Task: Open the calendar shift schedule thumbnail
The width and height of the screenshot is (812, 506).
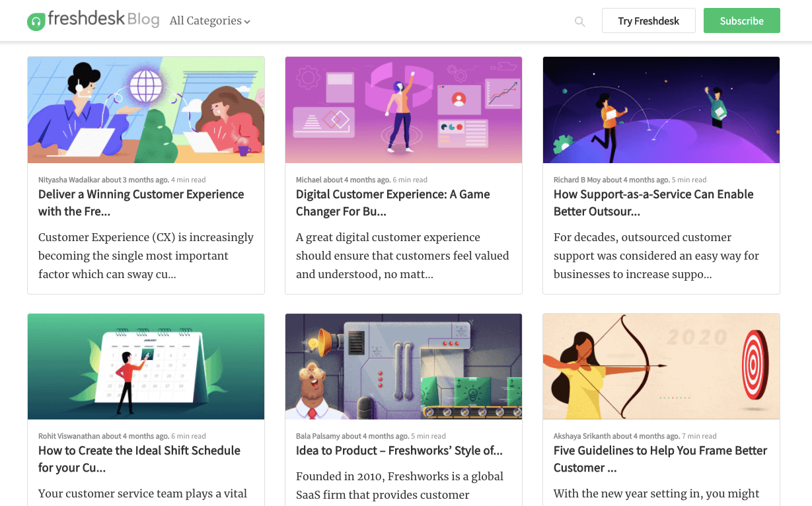Action: click(x=146, y=367)
